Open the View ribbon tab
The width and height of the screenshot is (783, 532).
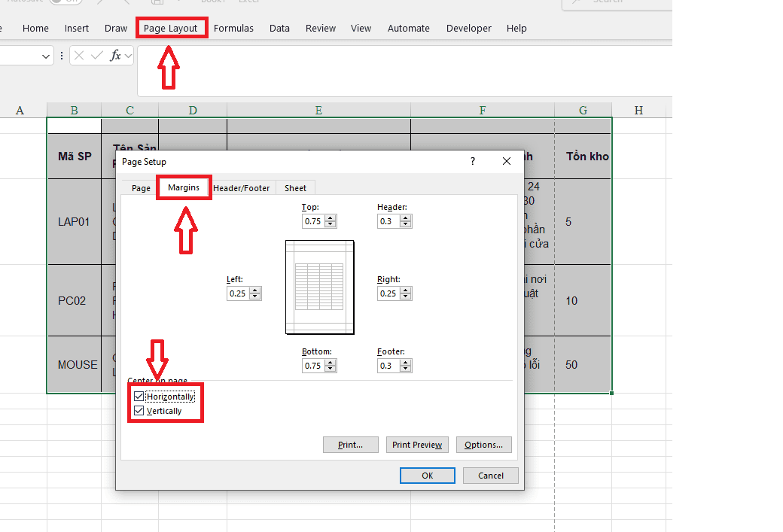tap(361, 29)
